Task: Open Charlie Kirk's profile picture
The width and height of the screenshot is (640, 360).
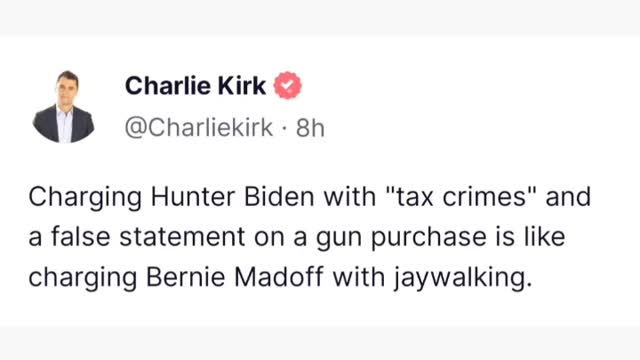Action: (63, 107)
